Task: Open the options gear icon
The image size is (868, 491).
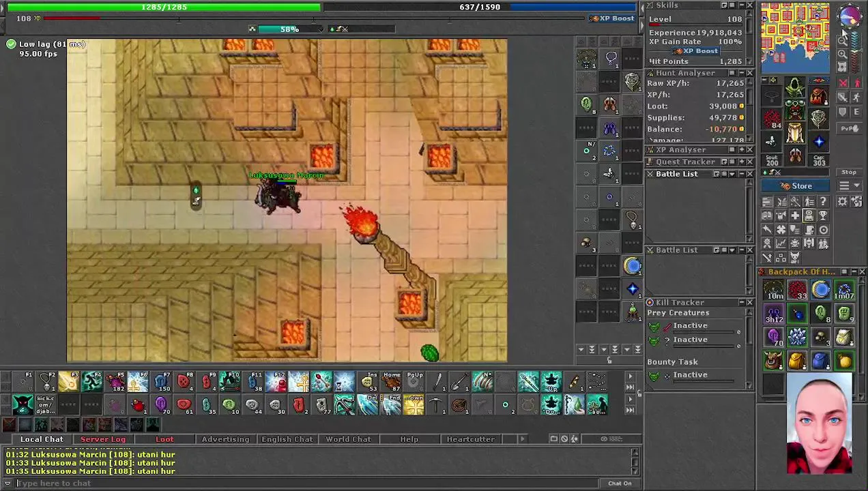Action: click(843, 201)
